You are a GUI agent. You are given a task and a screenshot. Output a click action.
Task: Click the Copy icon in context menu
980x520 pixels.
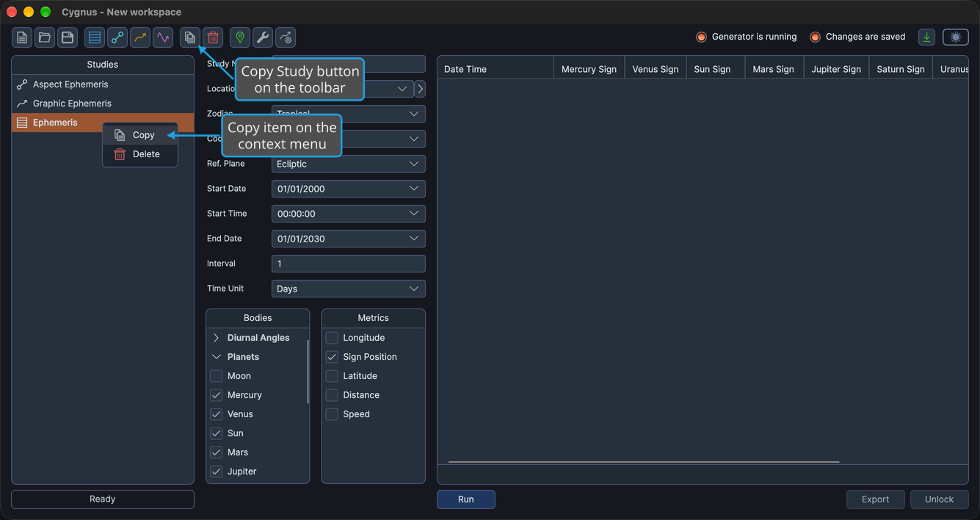click(120, 135)
